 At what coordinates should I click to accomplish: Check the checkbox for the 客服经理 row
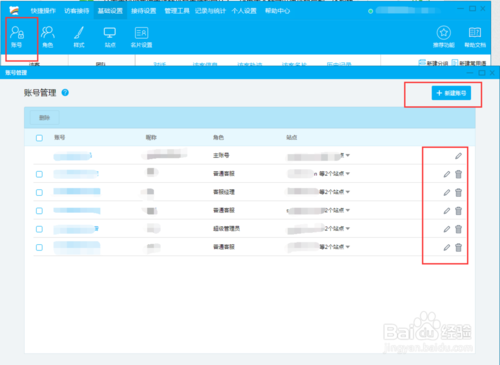click(x=39, y=192)
